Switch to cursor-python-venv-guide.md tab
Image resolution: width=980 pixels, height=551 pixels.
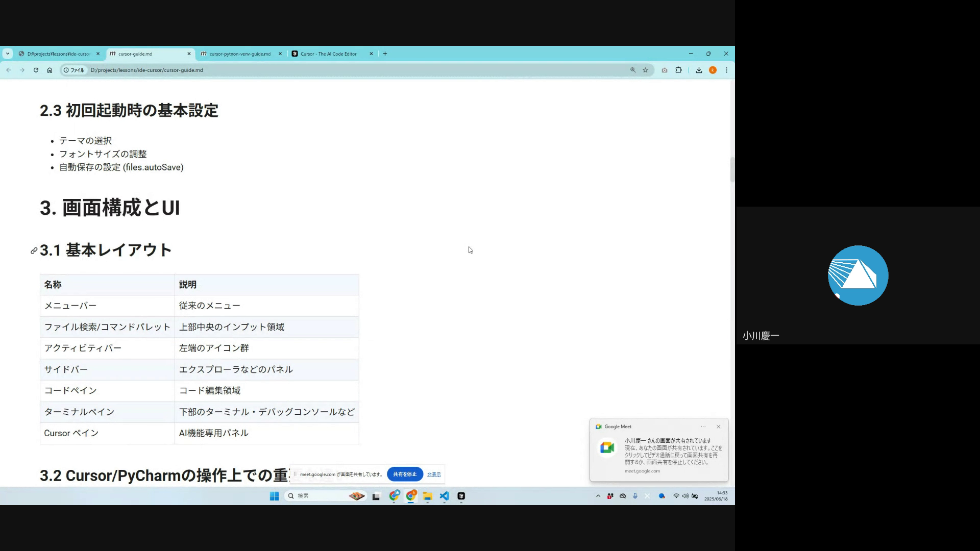click(x=239, y=54)
